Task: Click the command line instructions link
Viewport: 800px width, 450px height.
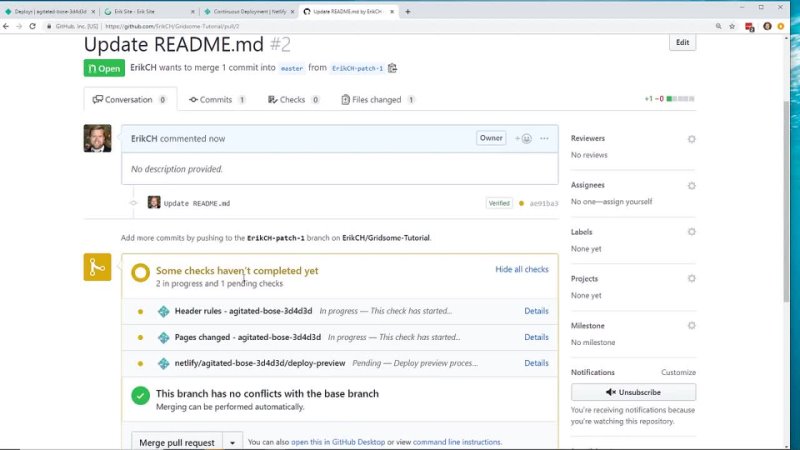Action: pos(457,442)
